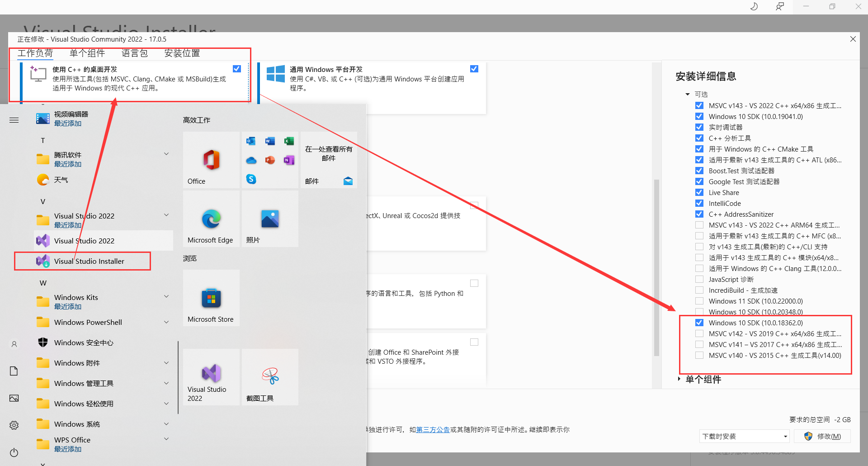Open Excel icon in Office tile group

pyautogui.click(x=289, y=141)
